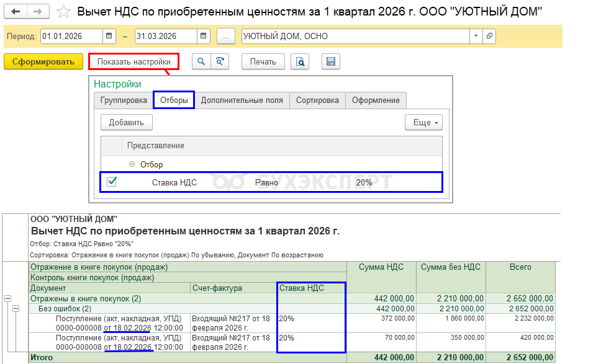
Task: Go forward with the right arrow button
Action: pyautogui.click(x=37, y=12)
